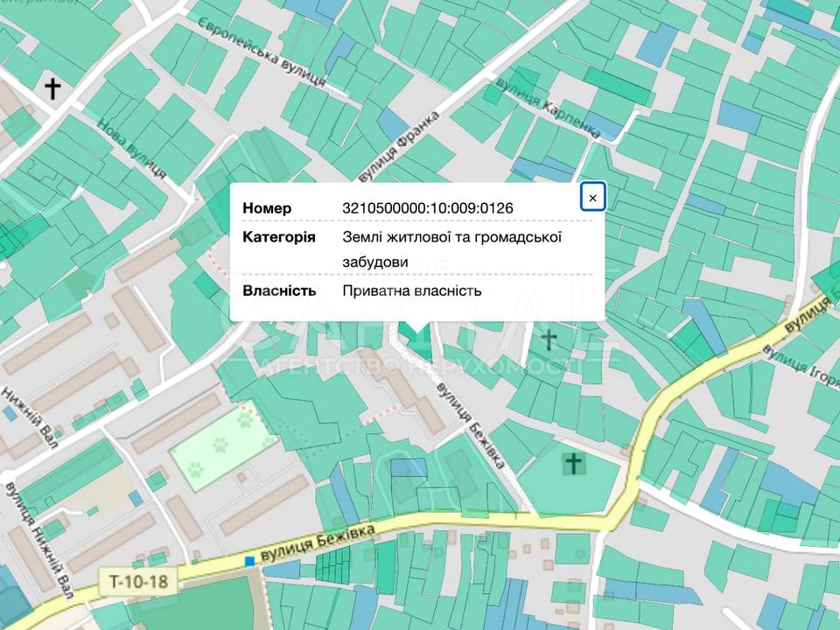The image size is (840, 630).
Task: Click the Номер field label
Action: pos(267,207)
